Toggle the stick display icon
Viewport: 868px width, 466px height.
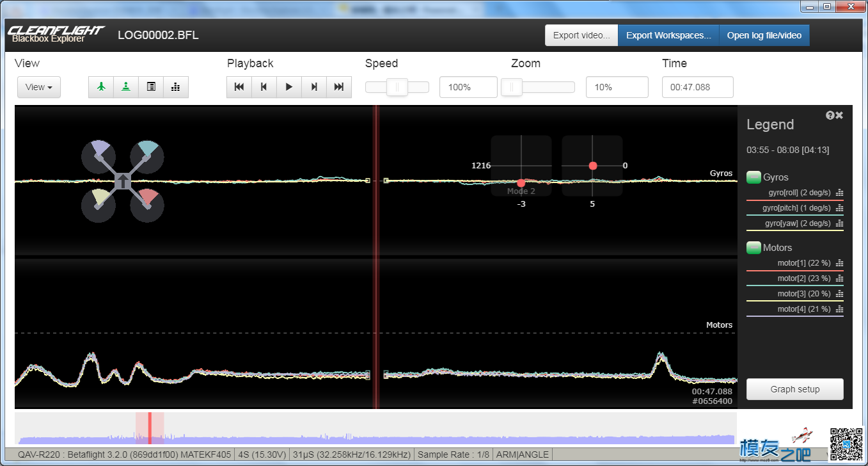[x=126, y=87]
